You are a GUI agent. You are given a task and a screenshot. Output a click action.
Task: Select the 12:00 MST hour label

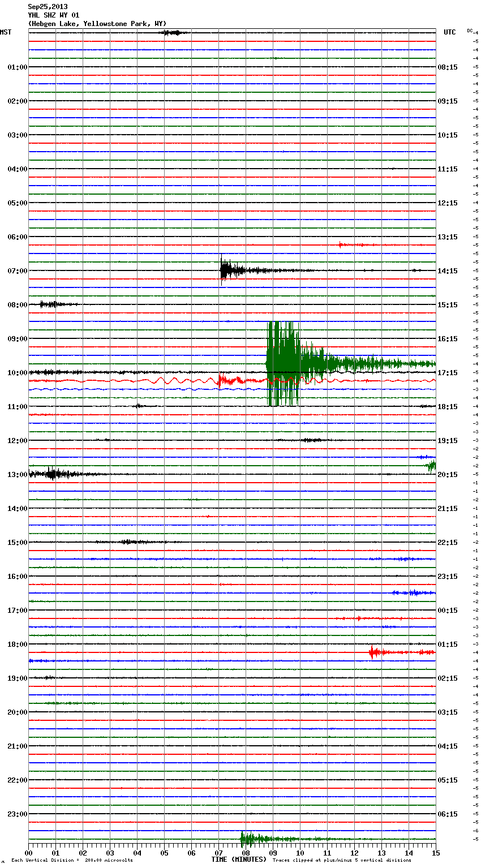click(18, 441)
